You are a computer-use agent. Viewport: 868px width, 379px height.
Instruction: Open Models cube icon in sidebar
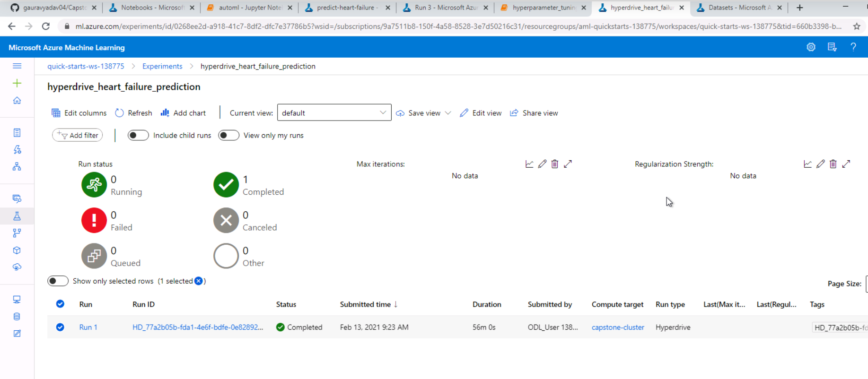pos(17,250)
